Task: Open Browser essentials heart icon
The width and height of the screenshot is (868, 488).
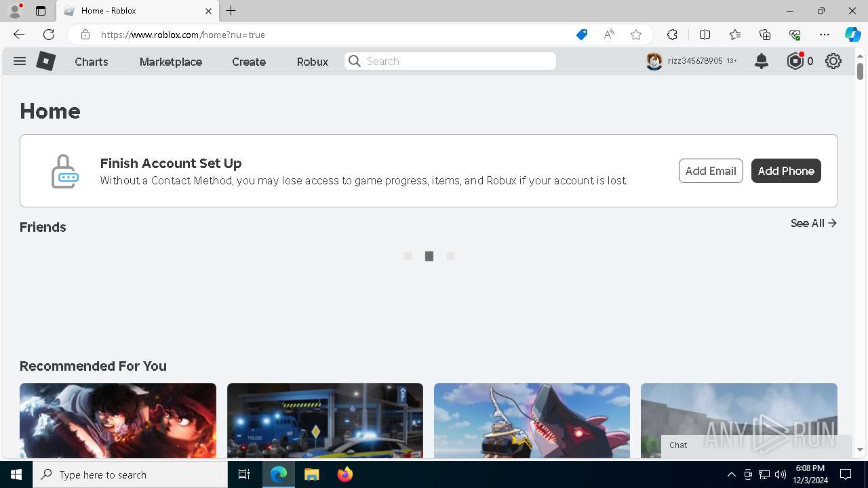Action: [795, 35]
